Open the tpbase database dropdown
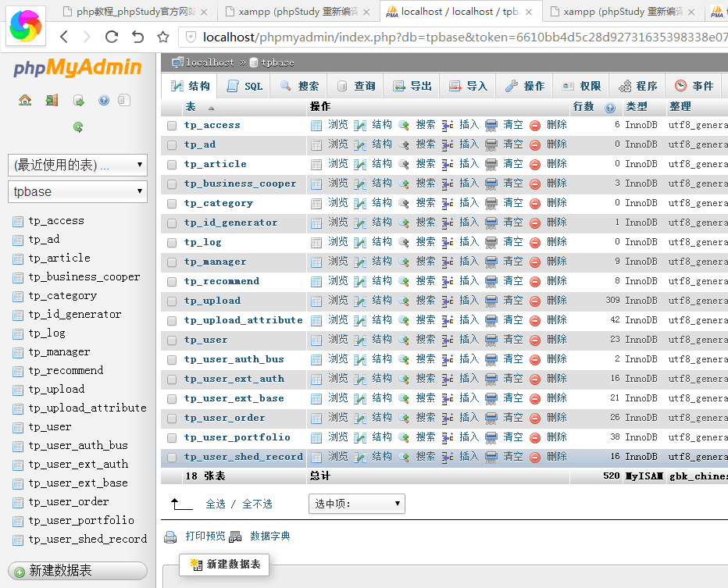This screenshot has height=588, width=728. tap(77, 191)
